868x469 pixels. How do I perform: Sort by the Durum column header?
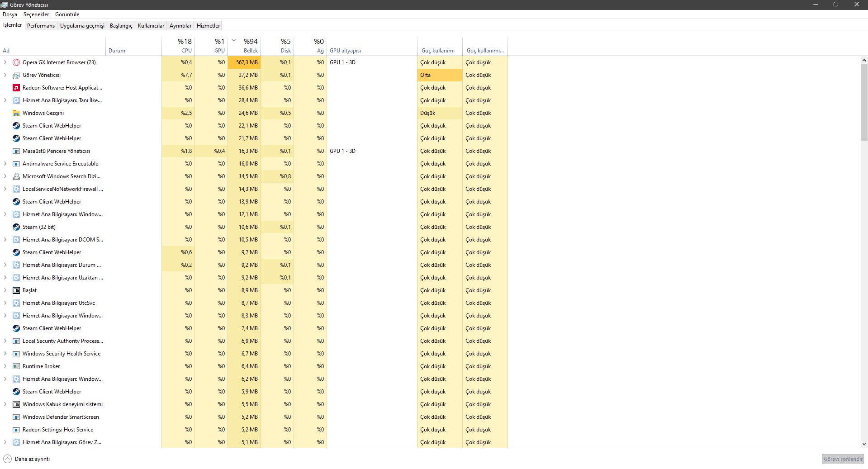(133, 46)
